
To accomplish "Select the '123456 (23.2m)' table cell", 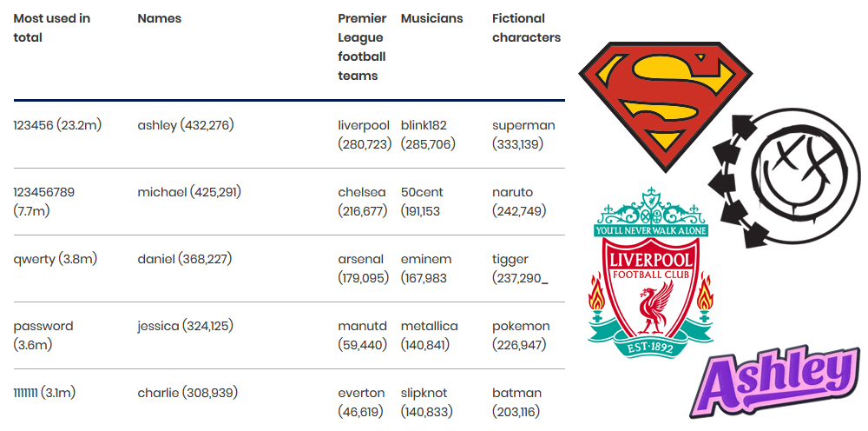I will tap(57, 125).
